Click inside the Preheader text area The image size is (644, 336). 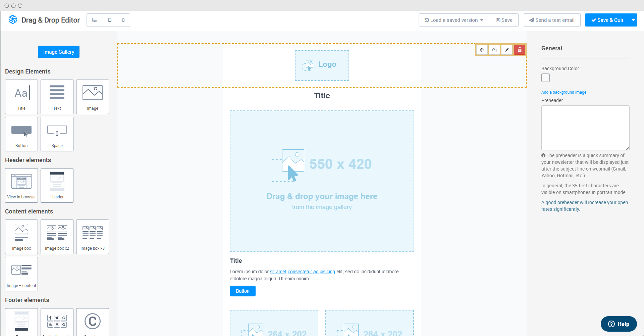pos(585,128)
